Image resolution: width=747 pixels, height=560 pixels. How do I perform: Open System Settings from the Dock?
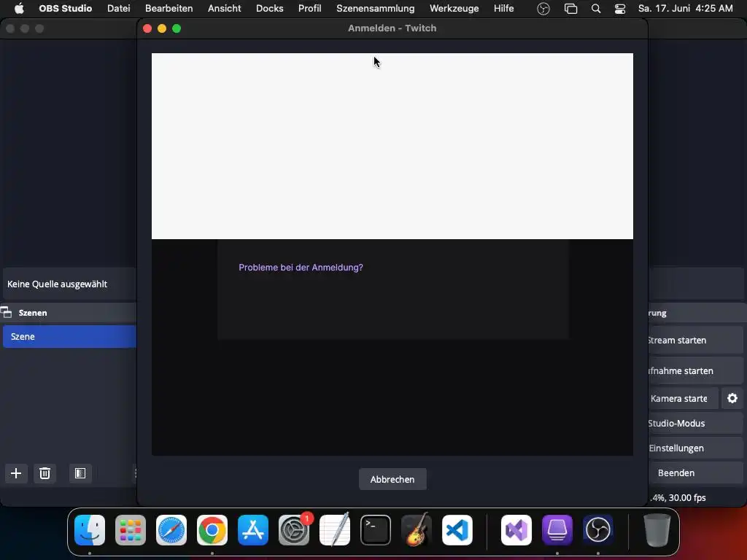294,530
